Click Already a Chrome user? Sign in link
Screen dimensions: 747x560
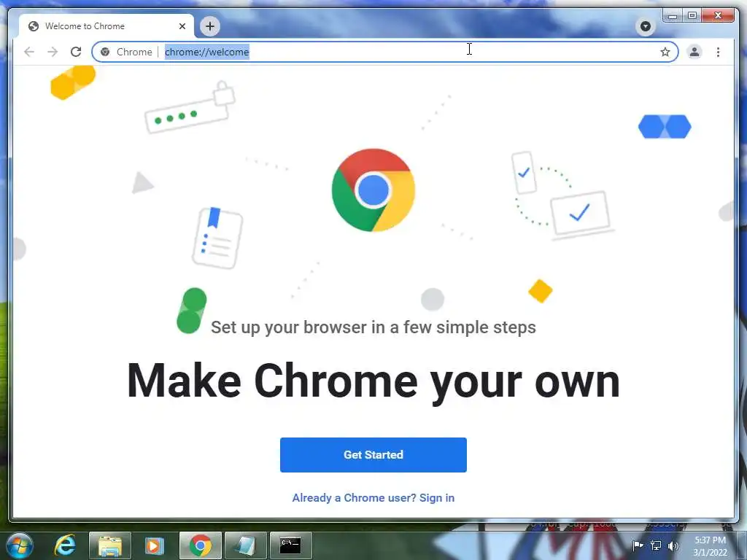pyautogui.click(x=373, y=497)
